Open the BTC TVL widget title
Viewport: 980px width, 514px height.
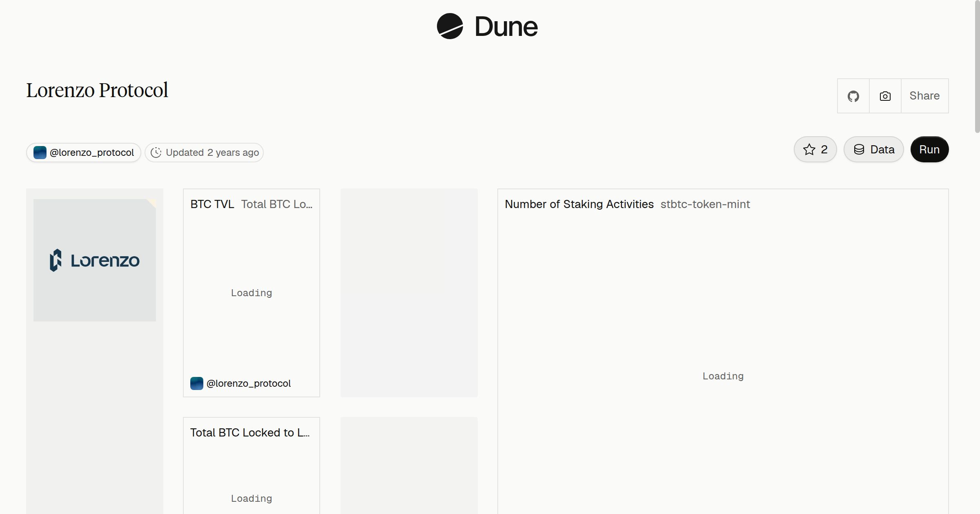tap(212, 204)
